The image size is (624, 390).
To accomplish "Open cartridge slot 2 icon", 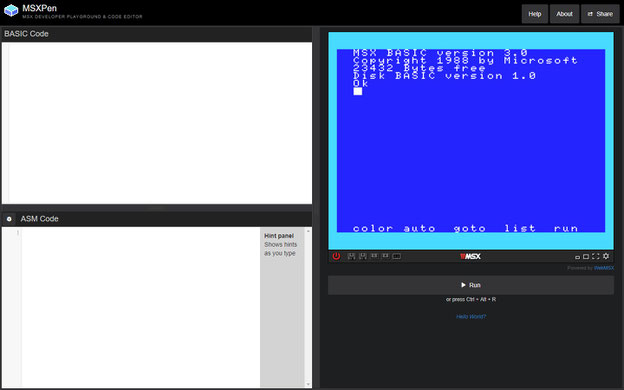I will (385, 256).
